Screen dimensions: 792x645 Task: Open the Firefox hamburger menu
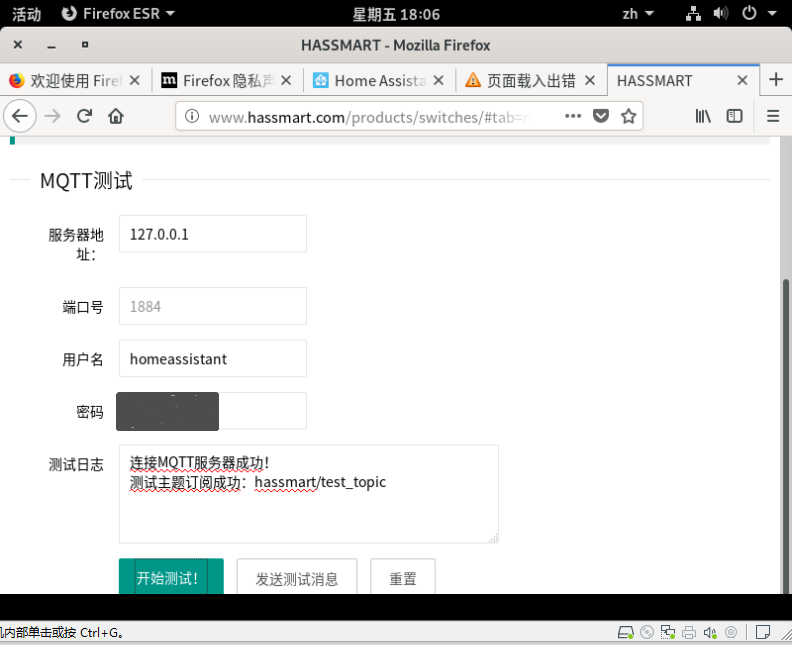[773, 116]
